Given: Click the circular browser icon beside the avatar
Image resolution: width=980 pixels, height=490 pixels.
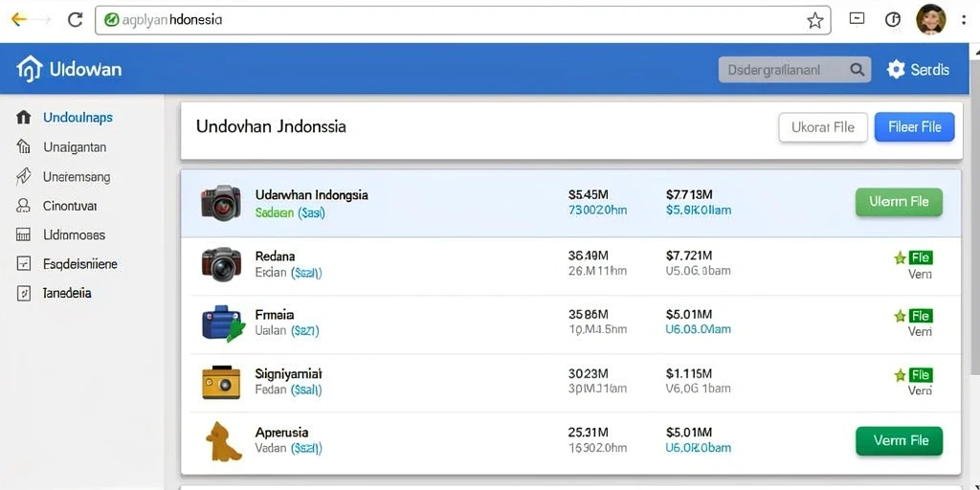Looking at the screenshot, I should [x=893, y=20].
